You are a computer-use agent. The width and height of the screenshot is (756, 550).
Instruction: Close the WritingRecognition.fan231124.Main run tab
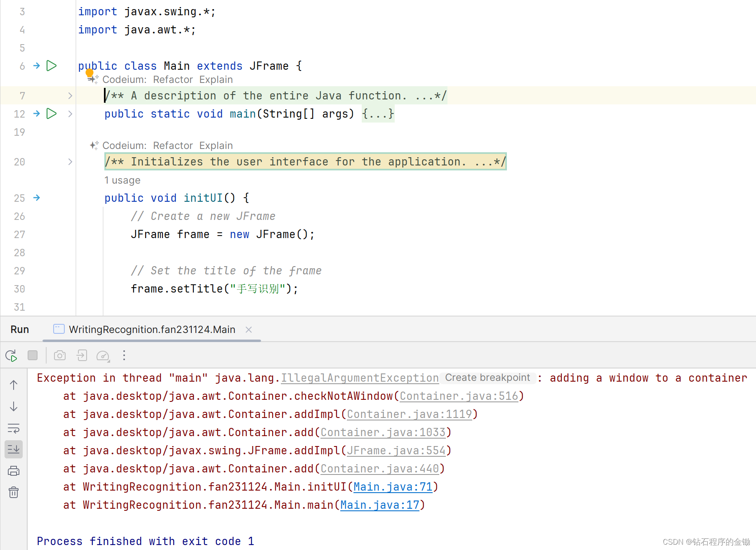point(249,329)
